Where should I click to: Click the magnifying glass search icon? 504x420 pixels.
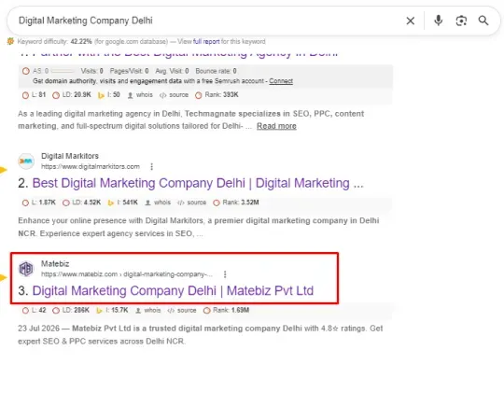[483, 21]
